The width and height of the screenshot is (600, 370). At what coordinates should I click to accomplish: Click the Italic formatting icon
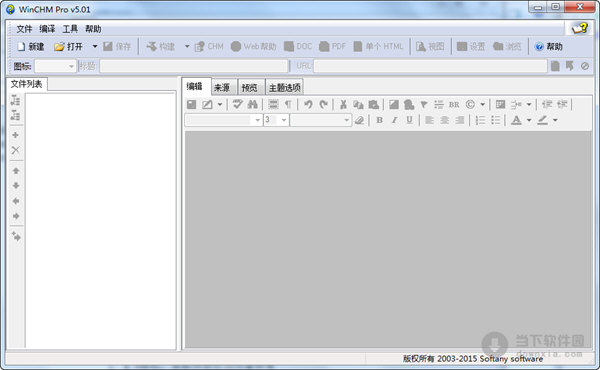[x=394, y=120]
